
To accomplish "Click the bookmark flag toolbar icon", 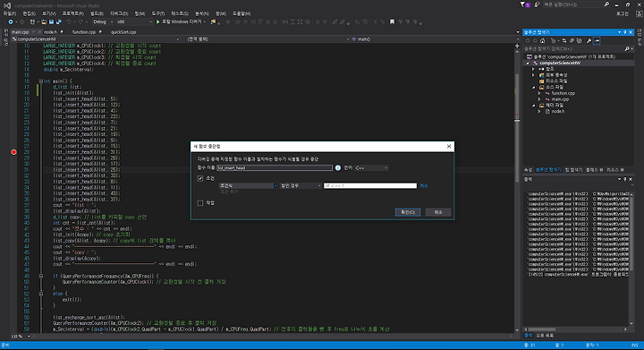I will [393, 21].
